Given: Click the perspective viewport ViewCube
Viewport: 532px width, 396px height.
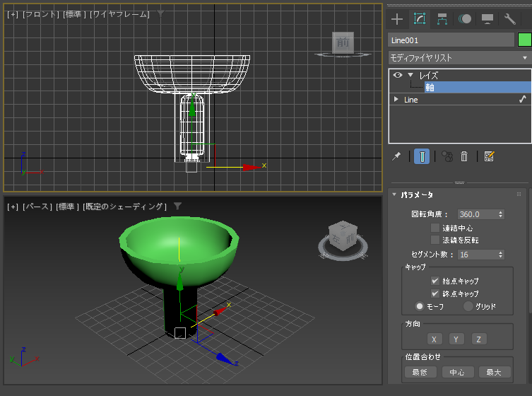Looking at the screenshot, I should click(x=343, y=235).
